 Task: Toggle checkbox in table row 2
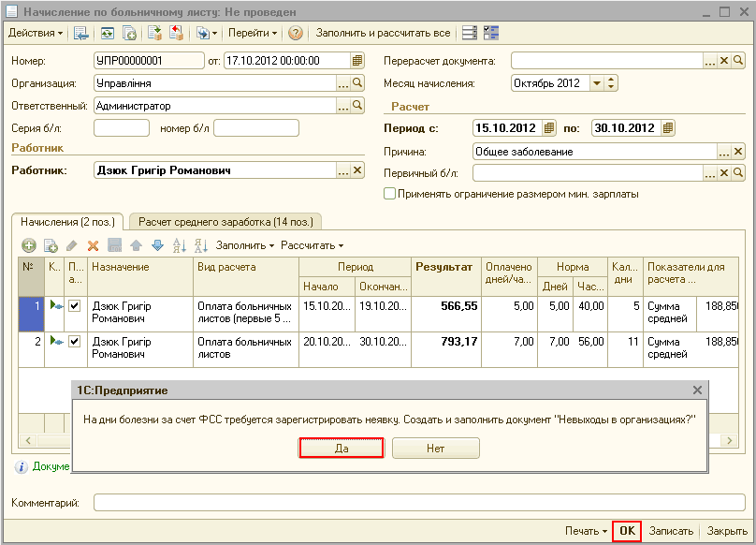point(74,341)
